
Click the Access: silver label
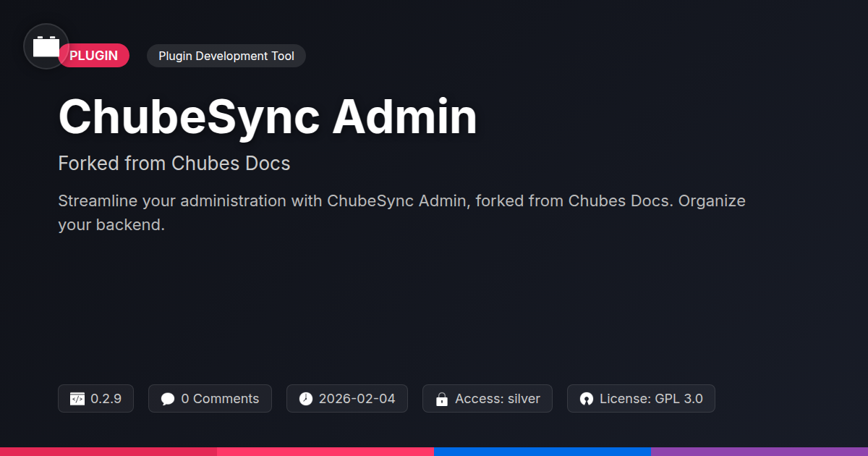point(498,399)
